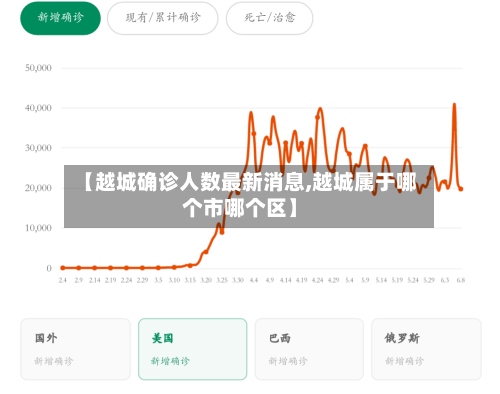Image resolution: width=500 pixels, height=394 pixels.
Task: Click the 5.14 date label on x-axis
Action: 381,280
